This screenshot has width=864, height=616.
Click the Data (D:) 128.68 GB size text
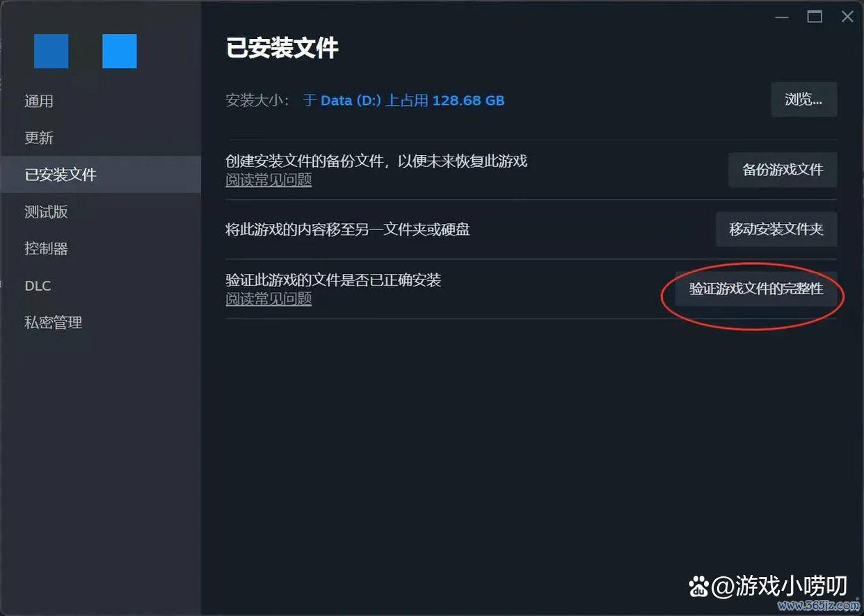[x=403, y=101]
